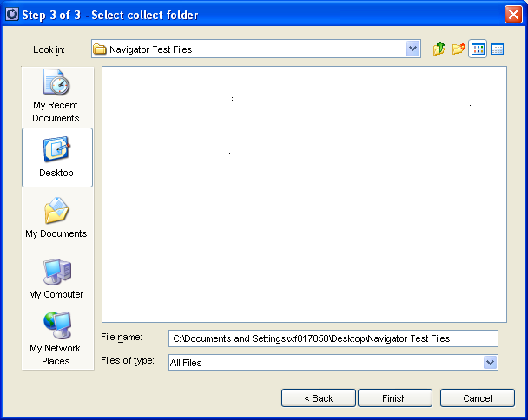
Task: Jump to the Desktop location
Action: (56, 157)
